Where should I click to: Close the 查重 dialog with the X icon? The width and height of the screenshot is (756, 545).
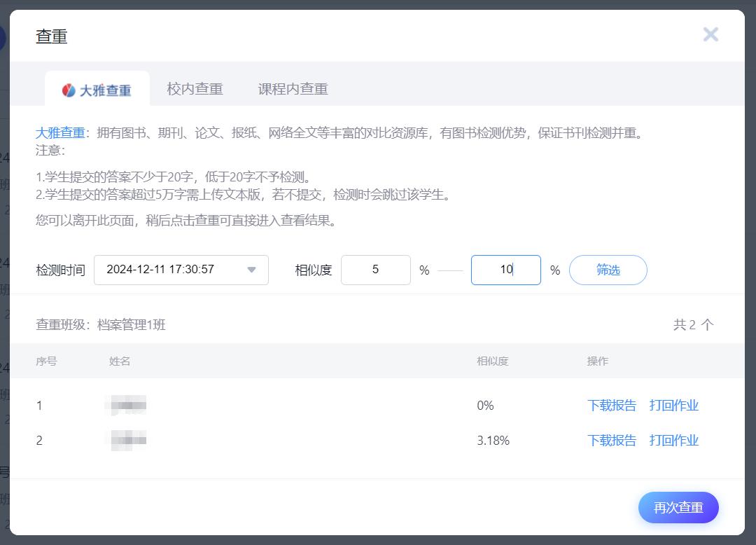click(710, 34)
